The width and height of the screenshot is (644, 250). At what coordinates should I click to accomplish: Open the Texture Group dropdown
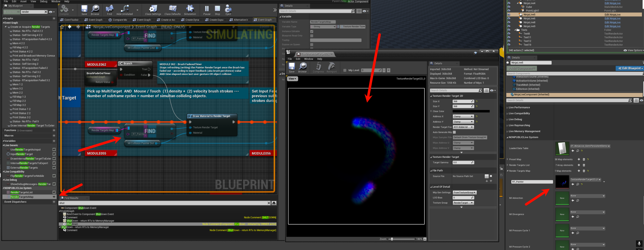pos(463,203)
